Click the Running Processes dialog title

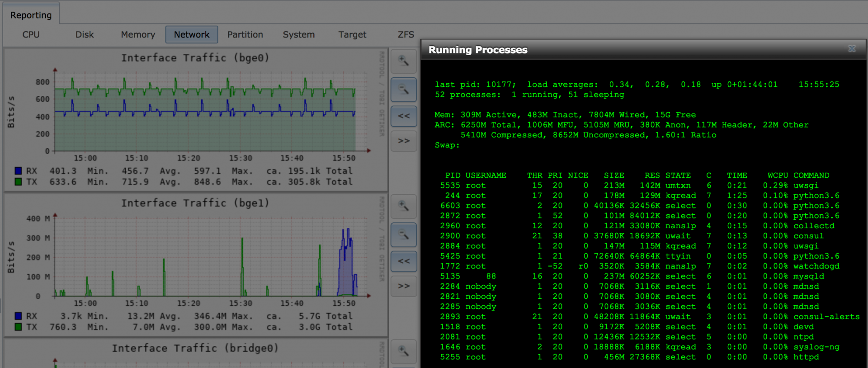coord(478,50)
